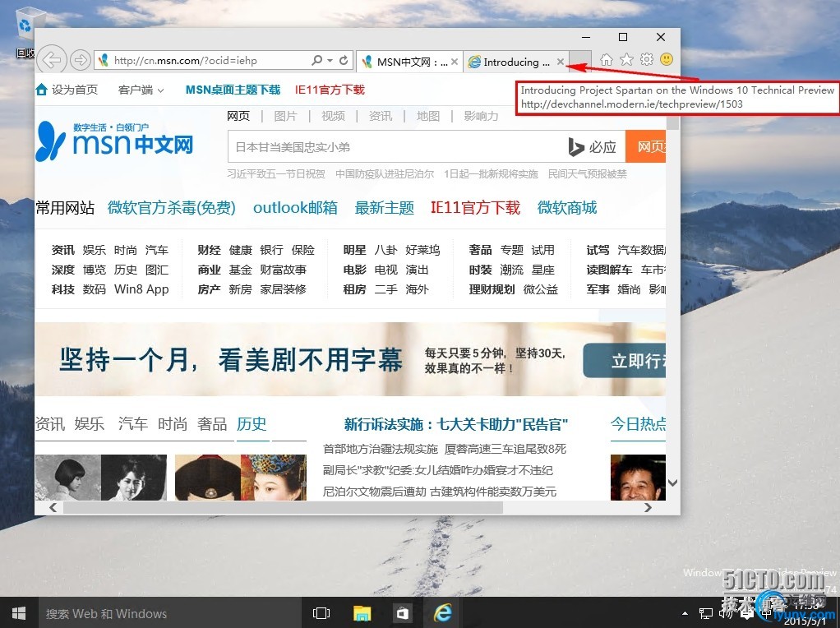
Task: Close the Introducing tab
Action: tap(561, 62)
